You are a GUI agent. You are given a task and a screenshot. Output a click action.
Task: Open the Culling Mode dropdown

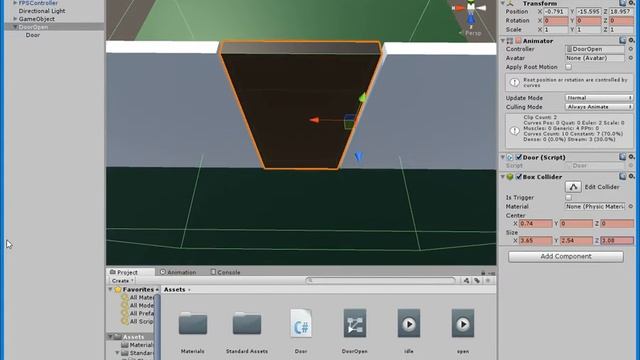tap(599, 107)
